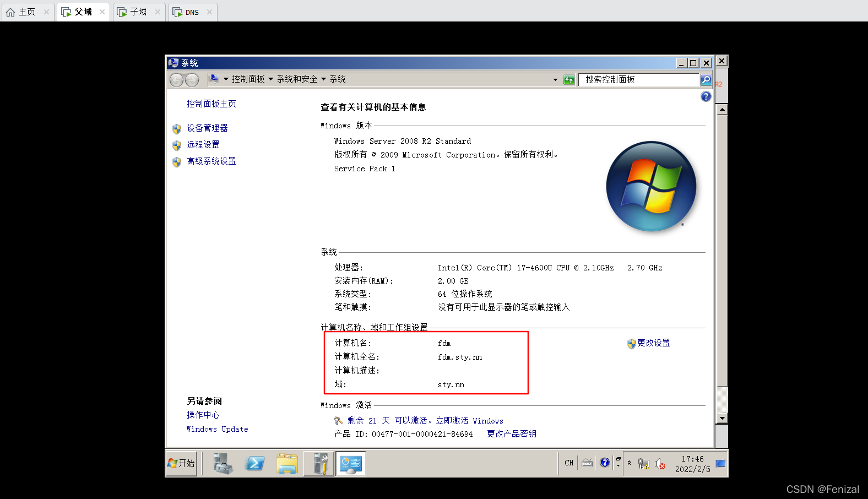Click Windows Server 2008 R2 Standard text
Viewport: 868px width, 499px height.
(x=403, y=141)
